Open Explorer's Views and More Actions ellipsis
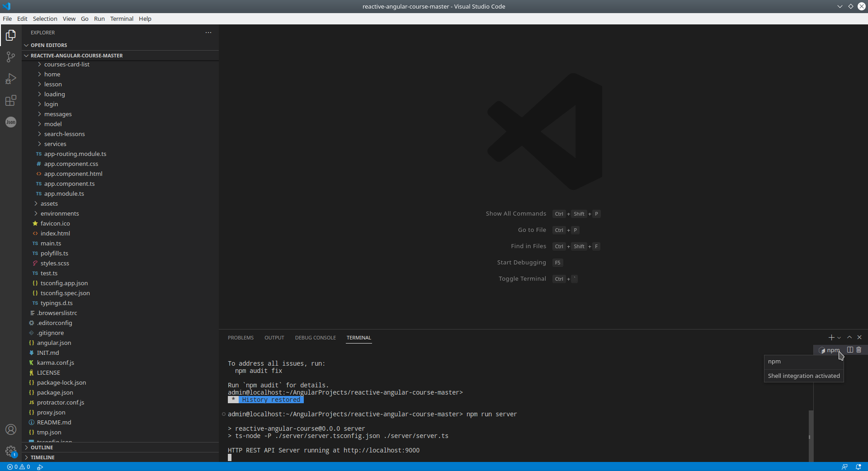868x471 pixels. pos(208,33)
